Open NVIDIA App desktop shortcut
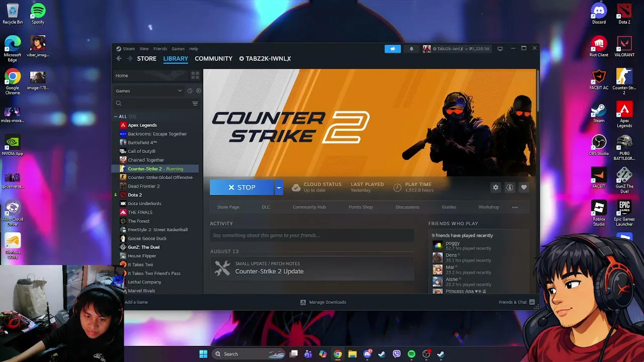Viewport: 644px width, 362px height. [x=13, y=145]
